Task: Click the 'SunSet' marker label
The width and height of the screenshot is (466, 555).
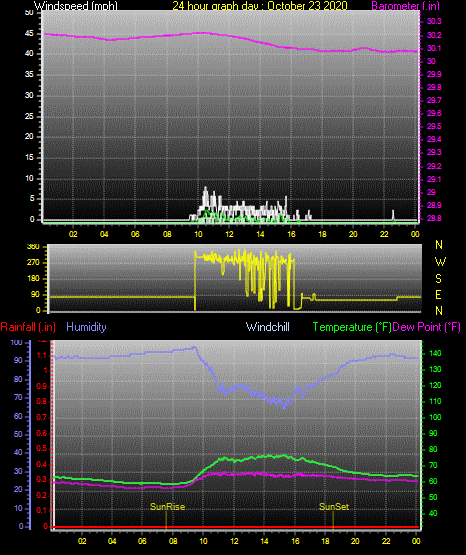Action: click(x=334, y=507)
